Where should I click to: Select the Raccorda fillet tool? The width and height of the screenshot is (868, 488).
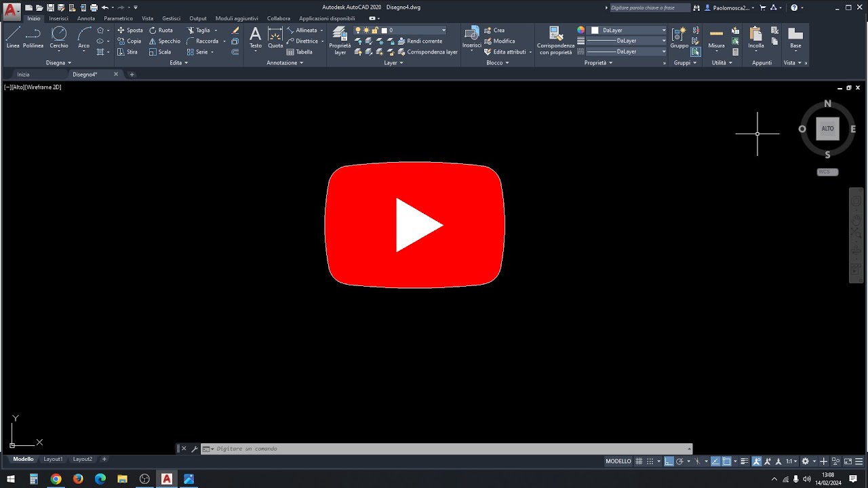click(202, 41)
